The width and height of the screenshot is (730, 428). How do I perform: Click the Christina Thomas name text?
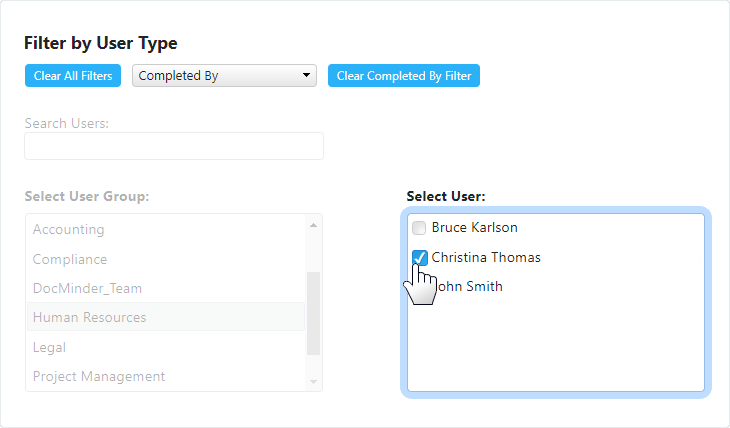click(486, 257)
